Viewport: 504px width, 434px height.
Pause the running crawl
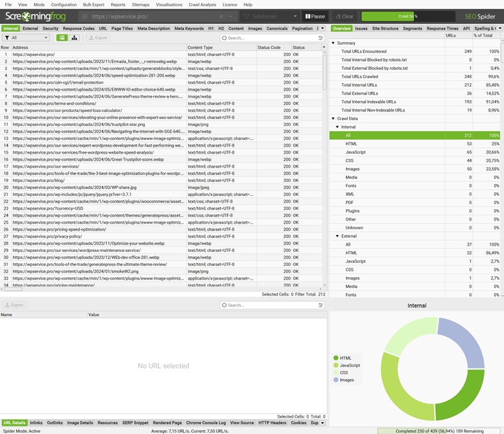click(x=314, y=16)
